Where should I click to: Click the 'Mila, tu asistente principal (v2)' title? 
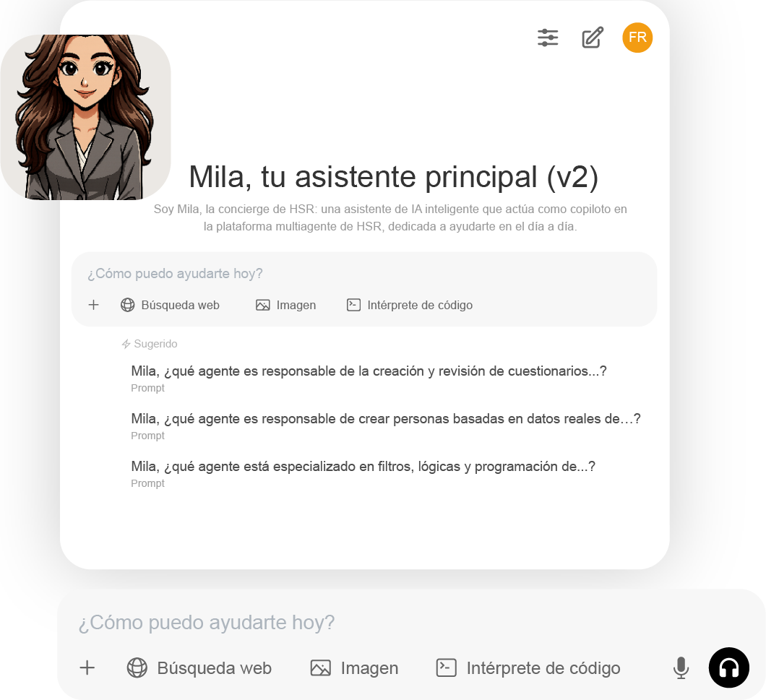tap(393, 177)
